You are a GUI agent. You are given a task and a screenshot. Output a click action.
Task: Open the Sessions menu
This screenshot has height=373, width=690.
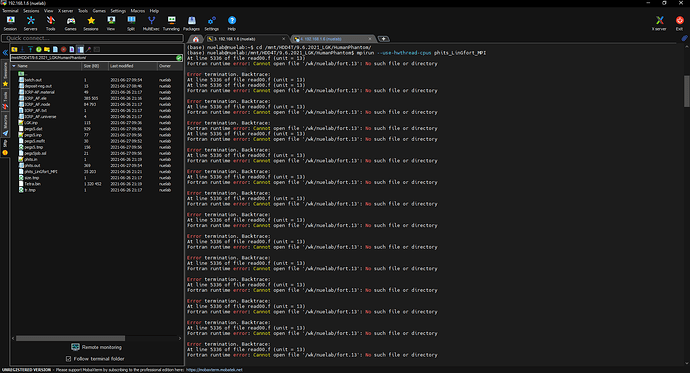31,11
